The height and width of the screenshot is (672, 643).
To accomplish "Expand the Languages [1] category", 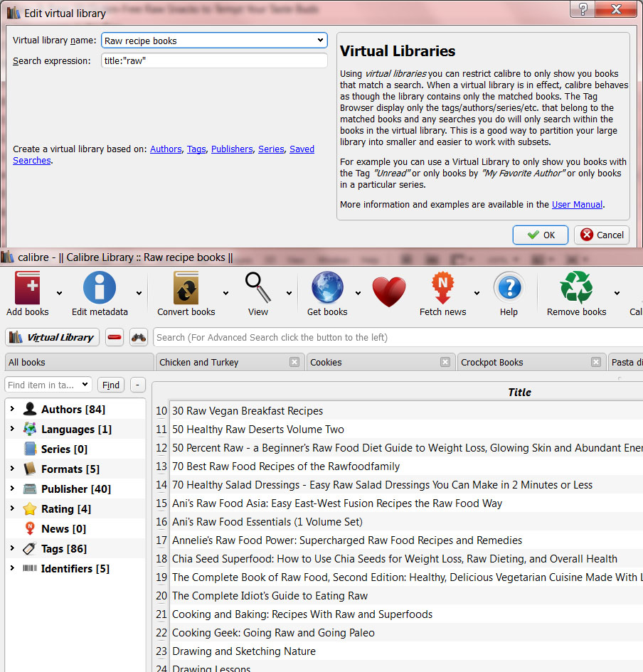I will pyautogui.click(x=12, y=429).
